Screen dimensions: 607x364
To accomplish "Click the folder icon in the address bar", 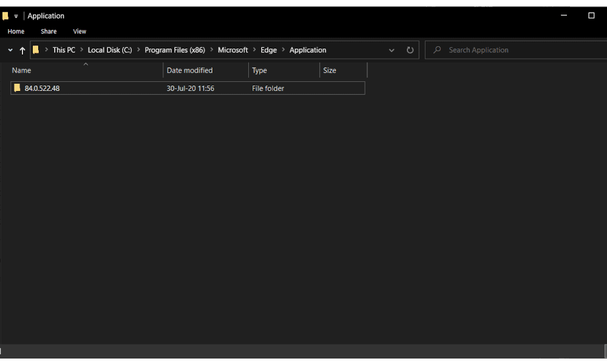I will (36, 50).
